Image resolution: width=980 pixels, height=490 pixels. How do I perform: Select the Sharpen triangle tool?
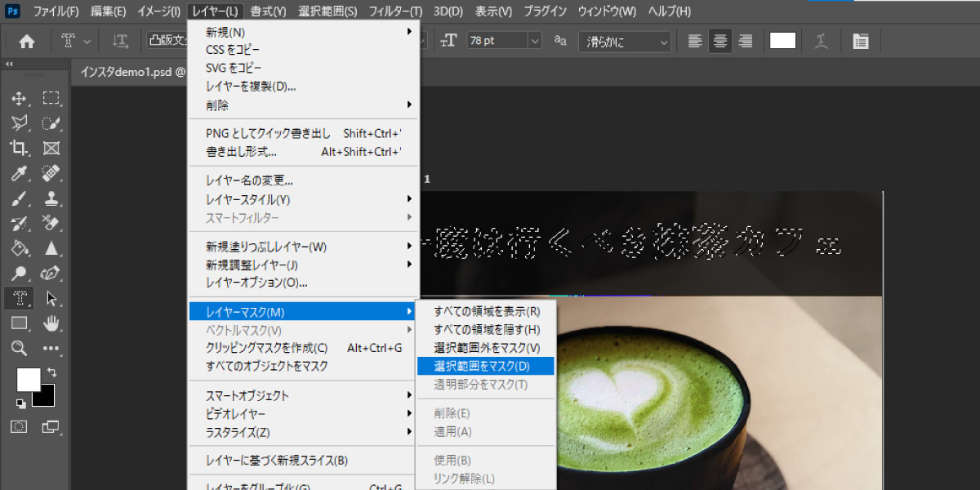point(51,248)
